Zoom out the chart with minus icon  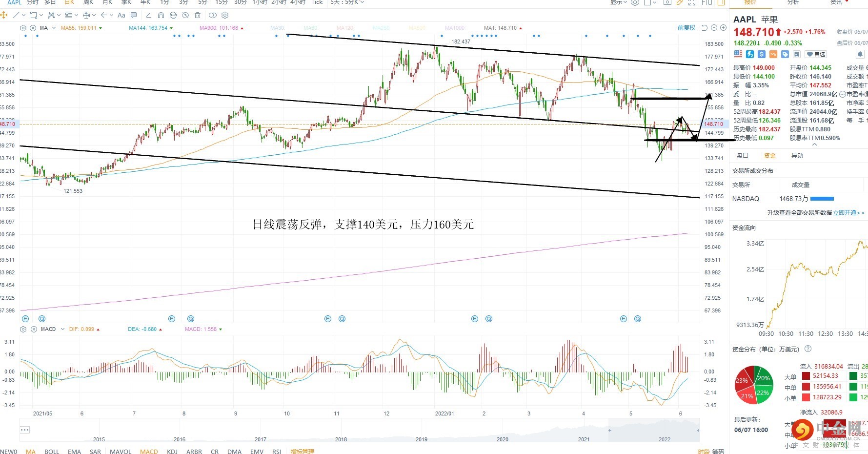click(714, 28)
